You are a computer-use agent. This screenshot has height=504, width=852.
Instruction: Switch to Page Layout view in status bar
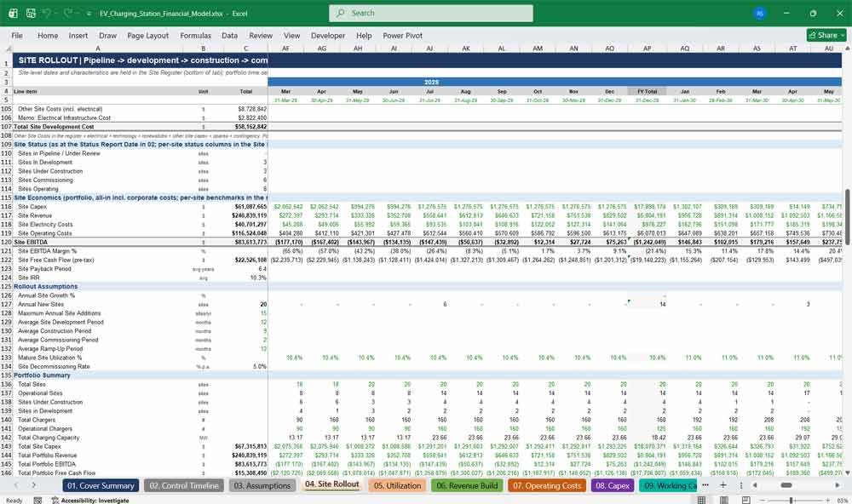723,500
